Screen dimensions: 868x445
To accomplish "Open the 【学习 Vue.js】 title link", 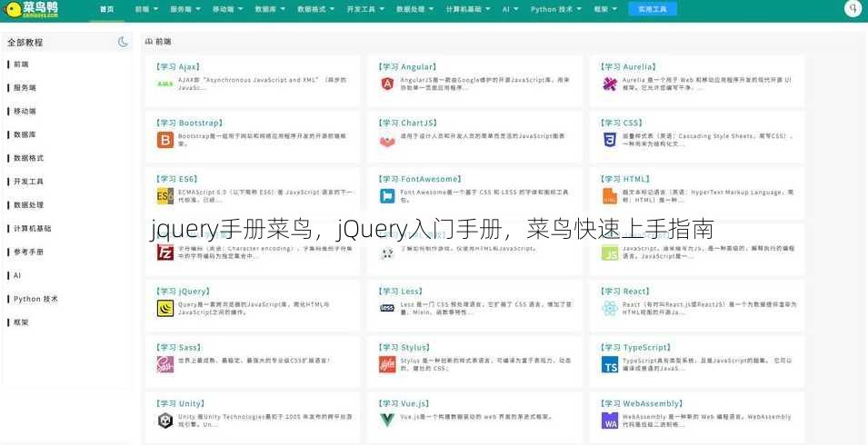I will pyautogui.click(x=404, y=403).
